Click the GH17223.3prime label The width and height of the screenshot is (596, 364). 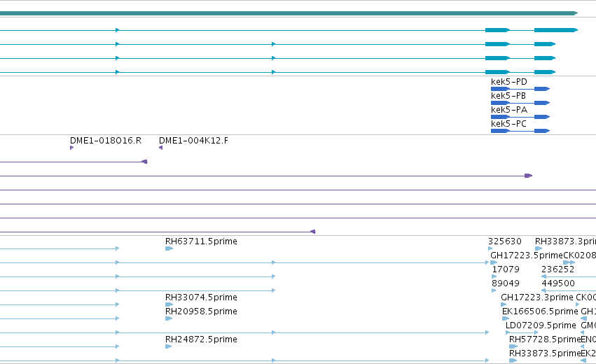(537, 297)
